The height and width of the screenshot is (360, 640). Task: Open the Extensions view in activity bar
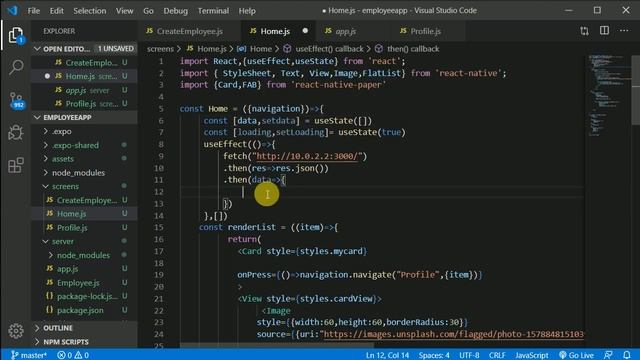pyautogui.click(x=16, y=165)
